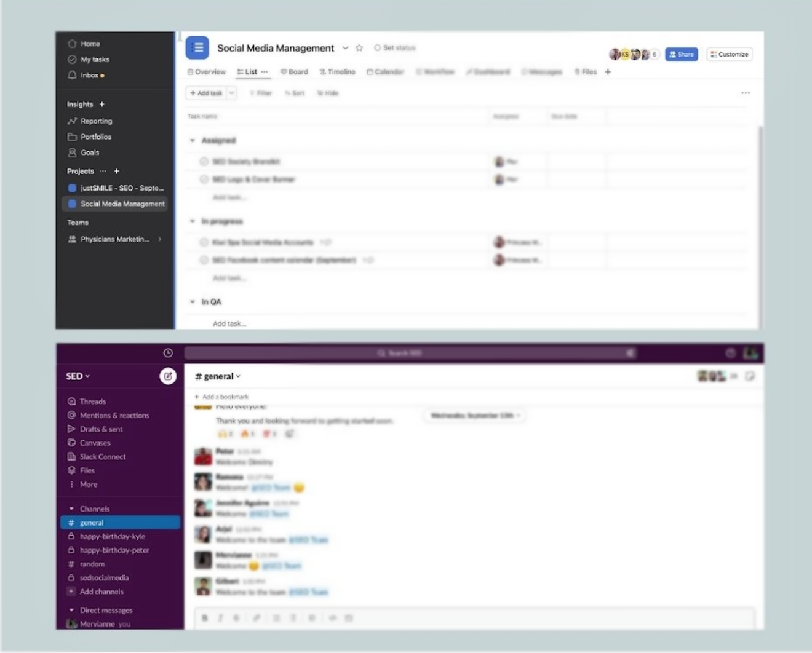Open Slack history clock icon
Image resolution: width=812 pixels, height=653 pixels.
pyautogui.click(x=168, y=353)
